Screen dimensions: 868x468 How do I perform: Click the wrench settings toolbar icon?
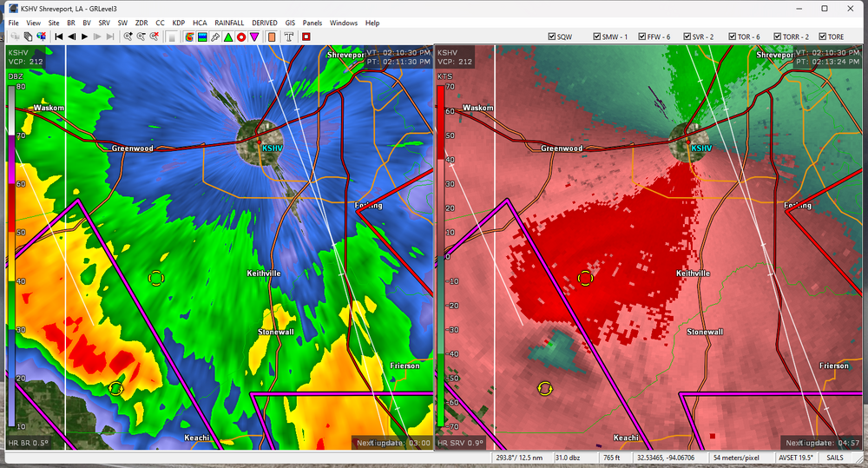pyautogui.click(x=214, y=36)
